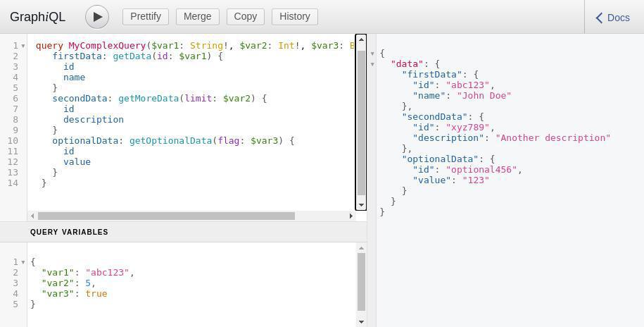Screen dimensions: 644x327
Task: Copy the query with Copy button
Action: pyautogui.click(x=245, y=16)
